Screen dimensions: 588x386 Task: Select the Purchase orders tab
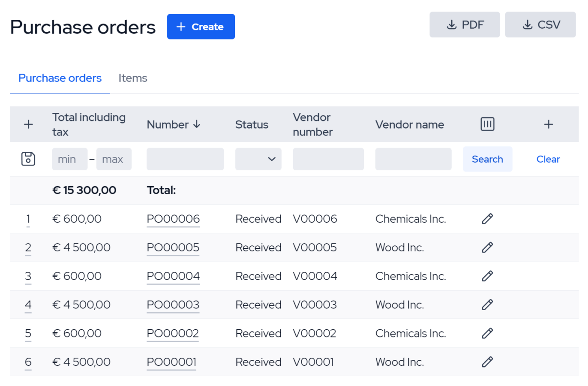60,78
